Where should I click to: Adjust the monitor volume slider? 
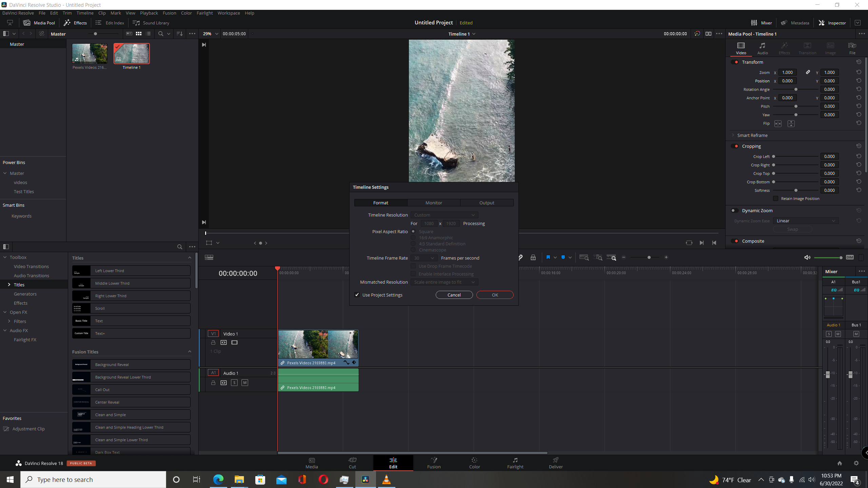pos(828,258)
